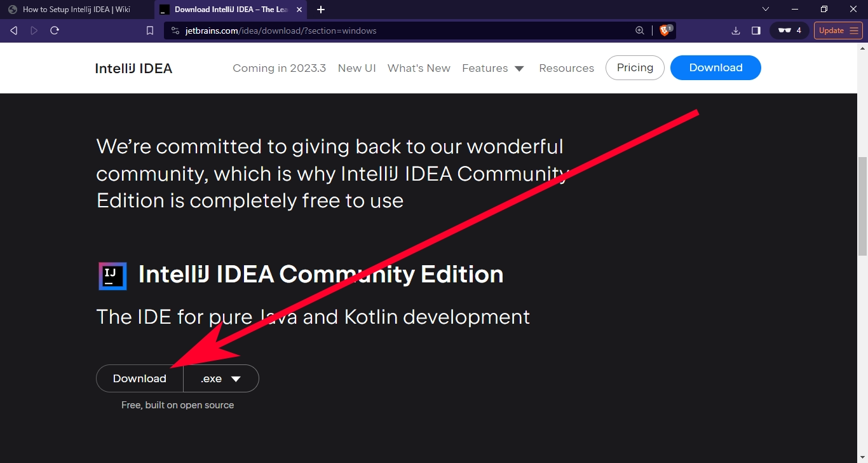The height and width of the screenshot is (463, 868).
Task: Navigate back using the back arrow
Action: [13, 30]
